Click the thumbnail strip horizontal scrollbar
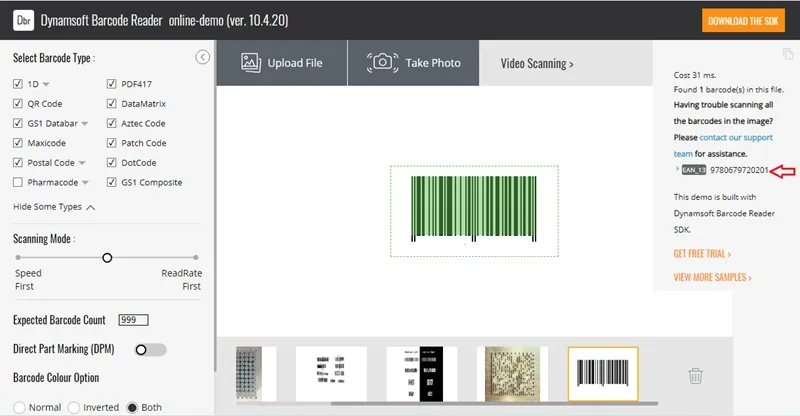Viewport: 800px width, 416px height. (494, 403)
